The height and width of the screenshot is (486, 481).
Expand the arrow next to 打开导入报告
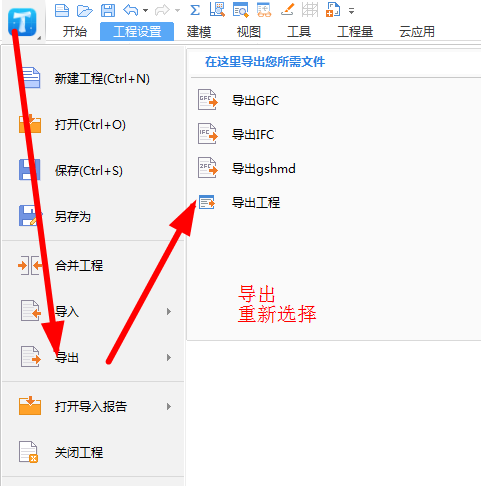(x=169, y=407)
